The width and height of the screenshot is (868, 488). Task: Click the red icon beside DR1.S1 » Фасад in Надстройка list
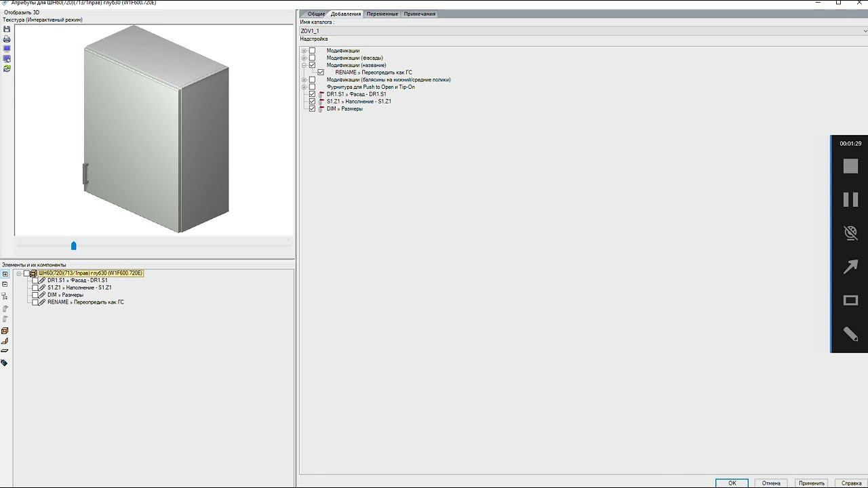(x=321, y=94)
